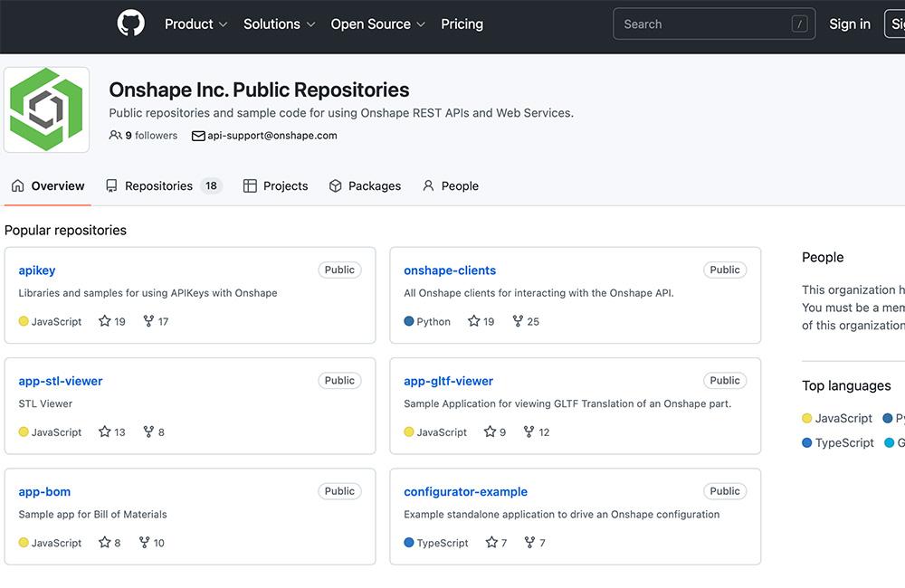The height and width of the screenshot is (588, 905).
Task: Click the Sign in link
Action: (849, 24)
